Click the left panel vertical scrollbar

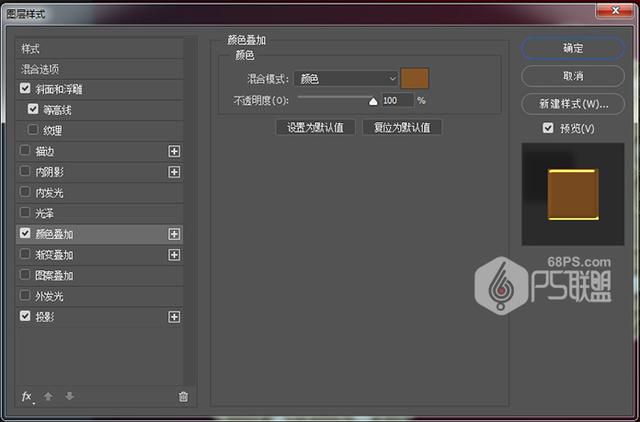pyautogui.click(x=189, y=212)
